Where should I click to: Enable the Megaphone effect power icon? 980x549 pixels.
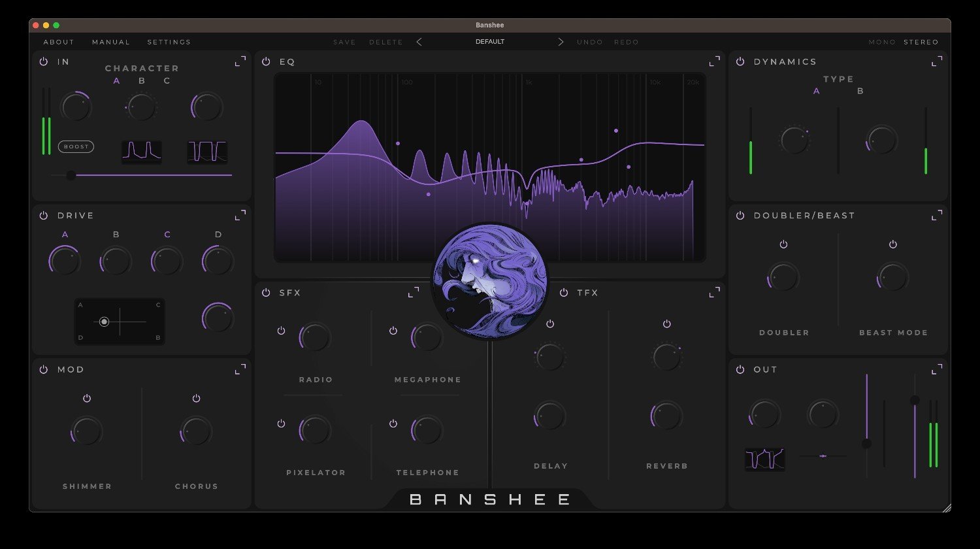[393, 331]
